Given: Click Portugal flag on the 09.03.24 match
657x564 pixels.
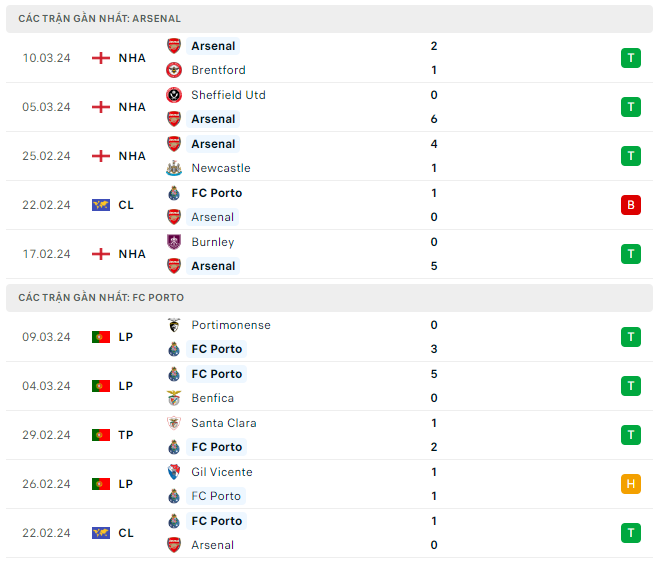Looking at the screenshot, I should coord(100,337).
